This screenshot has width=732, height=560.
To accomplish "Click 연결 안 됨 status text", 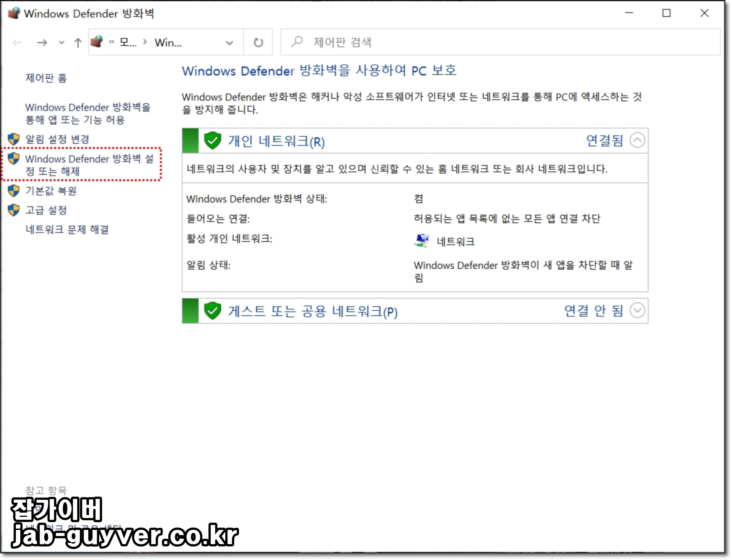I will 594,311.
